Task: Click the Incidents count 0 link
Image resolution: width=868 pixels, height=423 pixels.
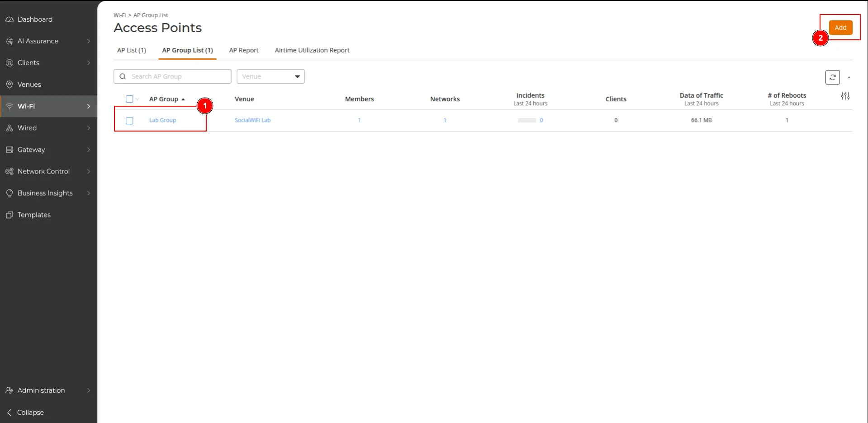Action: [541, 120]
